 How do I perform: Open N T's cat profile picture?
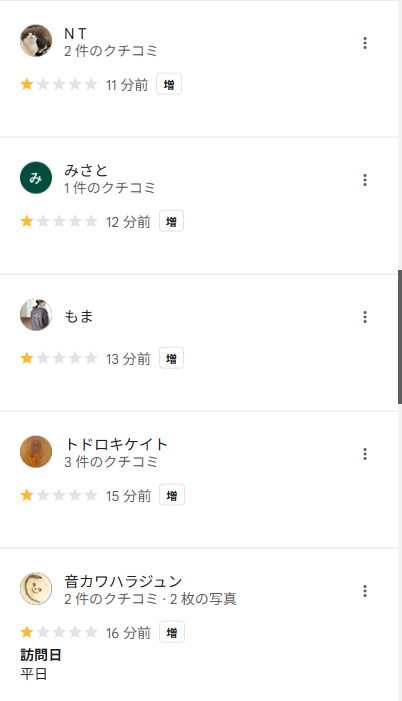pyautogui.click(x=36, y=41)
